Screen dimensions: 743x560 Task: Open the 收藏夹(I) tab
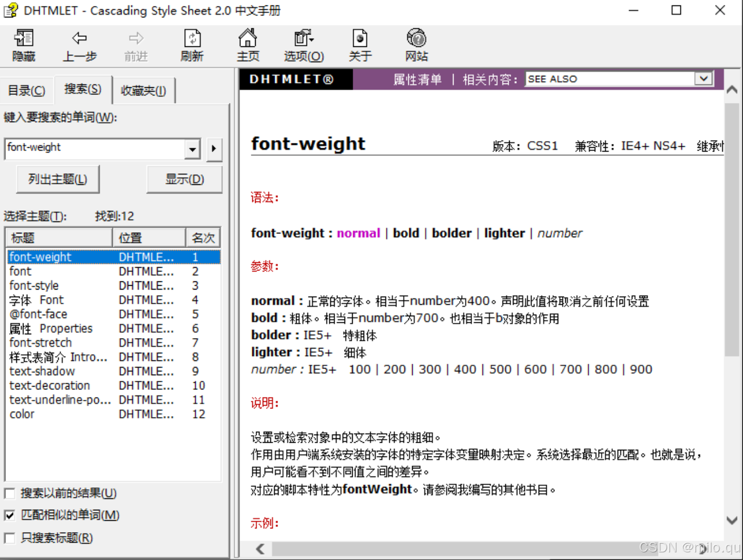click(143, 91)
